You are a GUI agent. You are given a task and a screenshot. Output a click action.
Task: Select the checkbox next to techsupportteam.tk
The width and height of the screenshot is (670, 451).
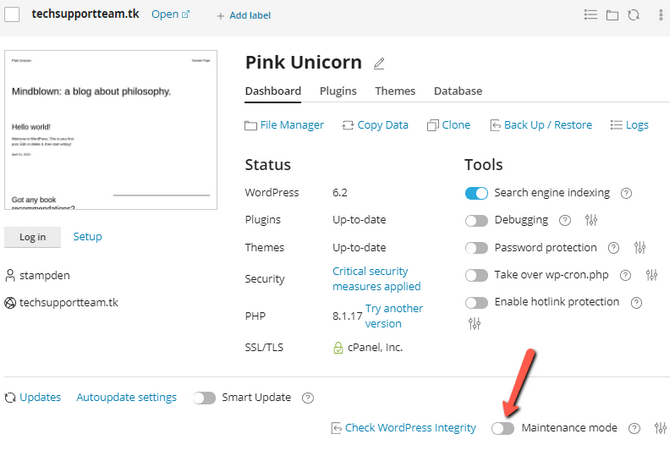coord(12,14)
